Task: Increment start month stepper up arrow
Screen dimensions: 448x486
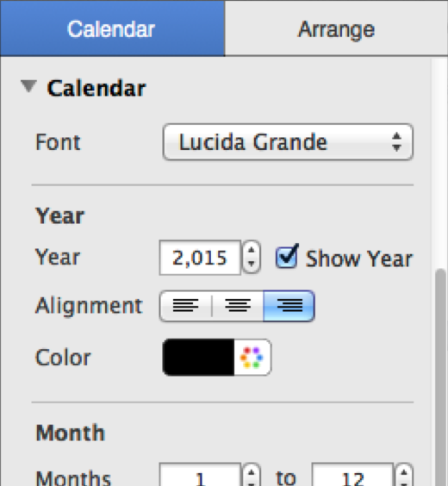Action: coord(252,473)
